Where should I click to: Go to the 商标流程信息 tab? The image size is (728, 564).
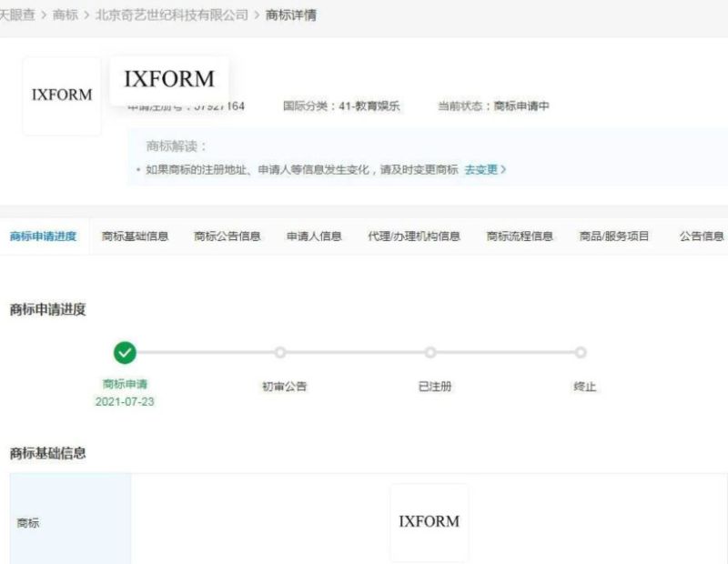point(520,237)
